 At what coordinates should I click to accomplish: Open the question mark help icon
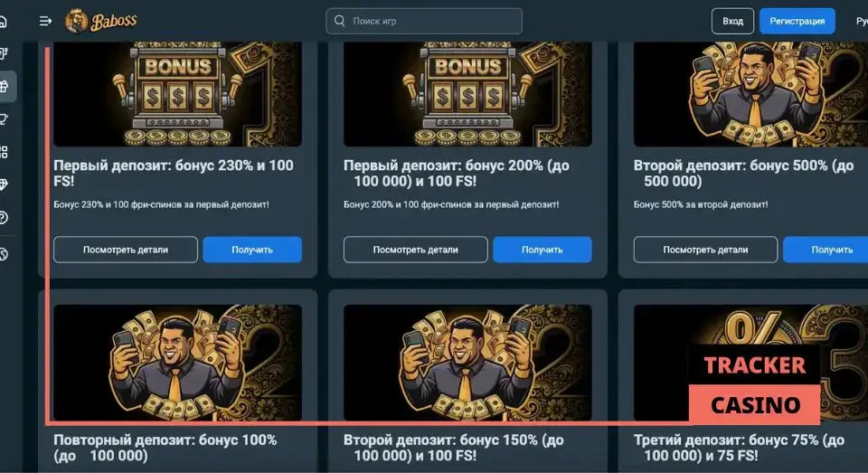click(4, 218)
